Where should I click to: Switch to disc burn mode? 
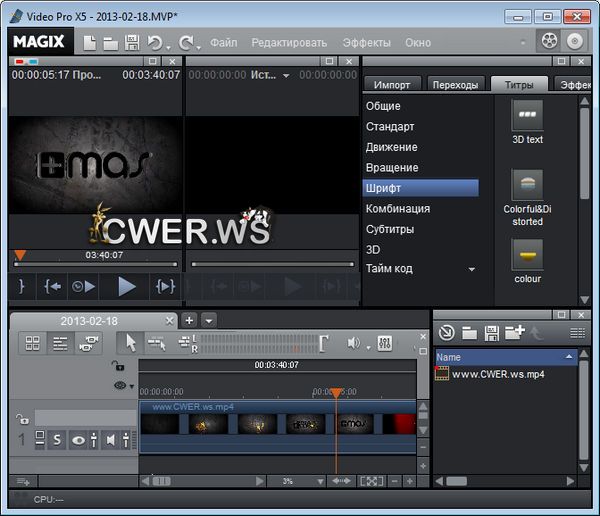pos(574,41)
